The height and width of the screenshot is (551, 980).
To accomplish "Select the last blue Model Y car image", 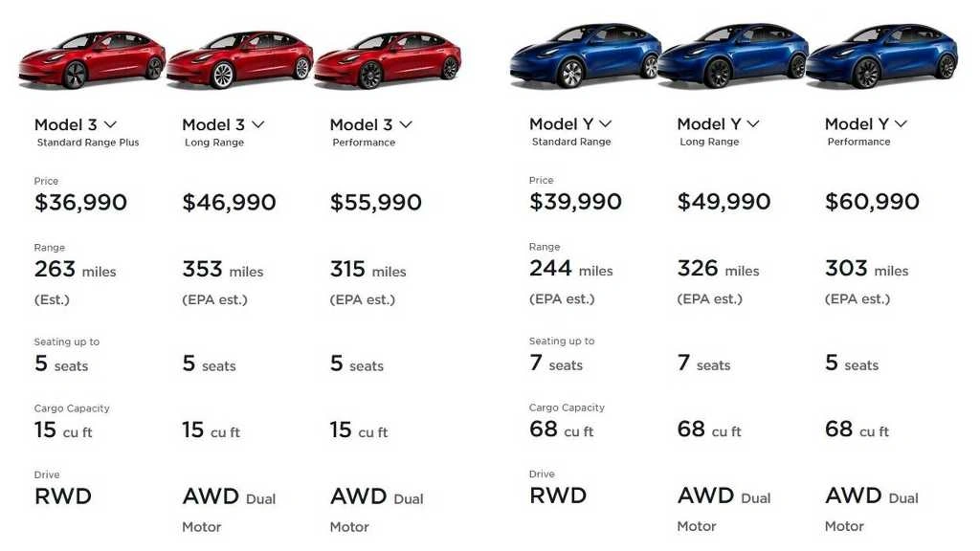I will point(881,57).
